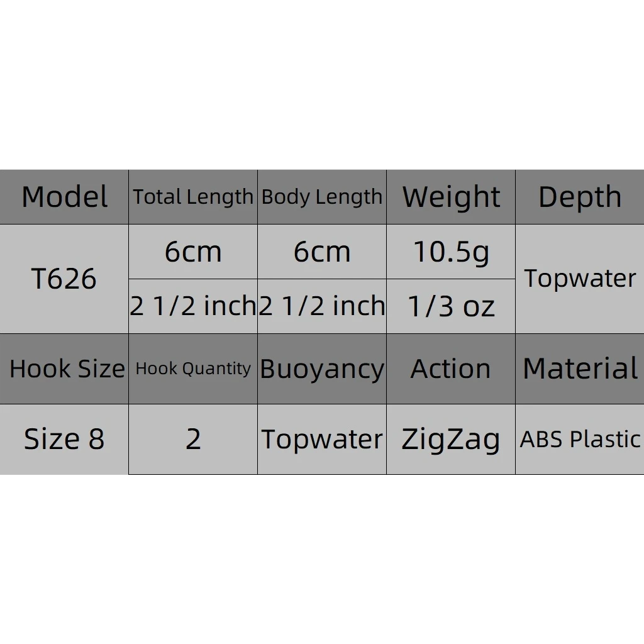The width and height of the screenshot is (644, 644).
Task: Select 2 1/2 inch under Body Length
Action: (322, 306)
